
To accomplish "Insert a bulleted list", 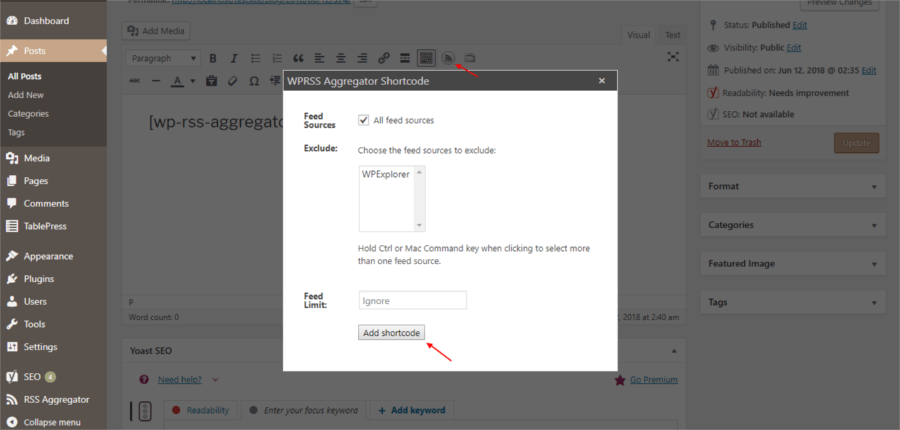I will tap(256, 58).
